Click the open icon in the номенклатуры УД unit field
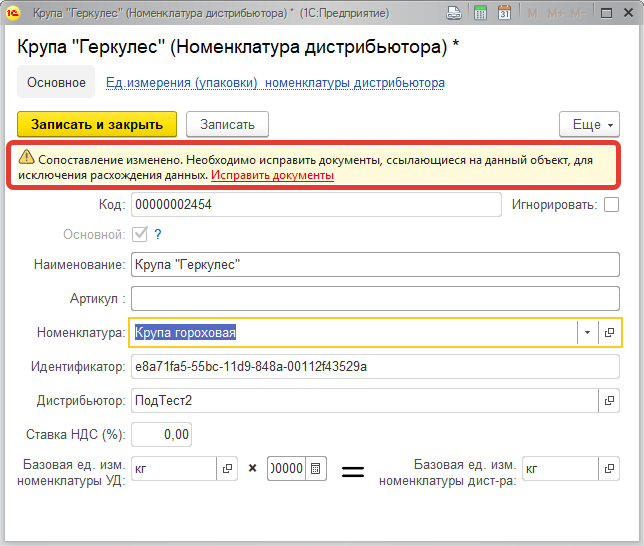The width and height of the screenshot is (644, 546). pyautogui.click(x=227, y=468)
